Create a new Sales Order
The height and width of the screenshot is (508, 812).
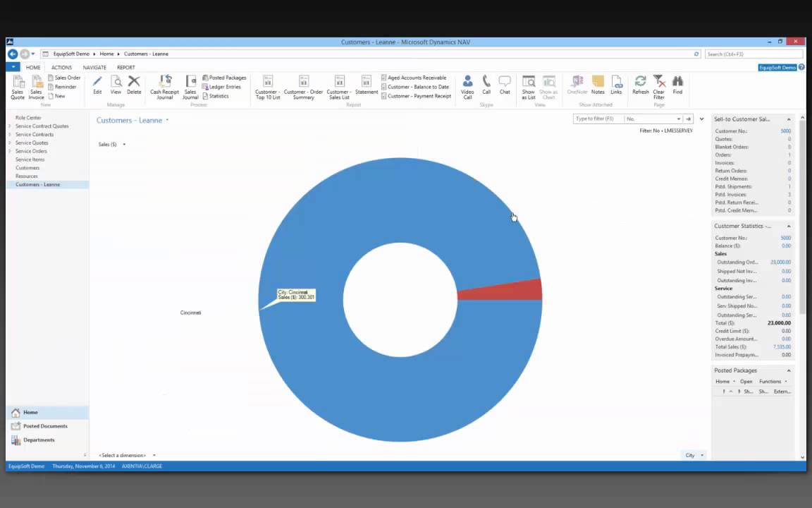(x=64, y=78)
